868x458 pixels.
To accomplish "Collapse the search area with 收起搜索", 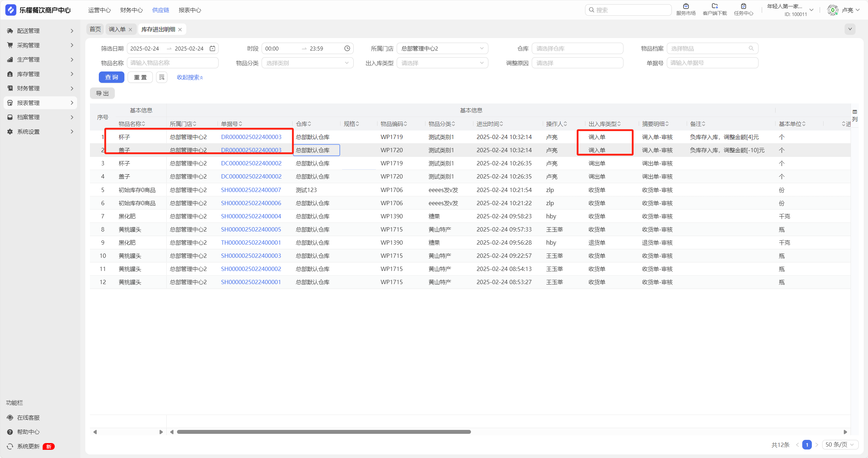I will (190, 77).
